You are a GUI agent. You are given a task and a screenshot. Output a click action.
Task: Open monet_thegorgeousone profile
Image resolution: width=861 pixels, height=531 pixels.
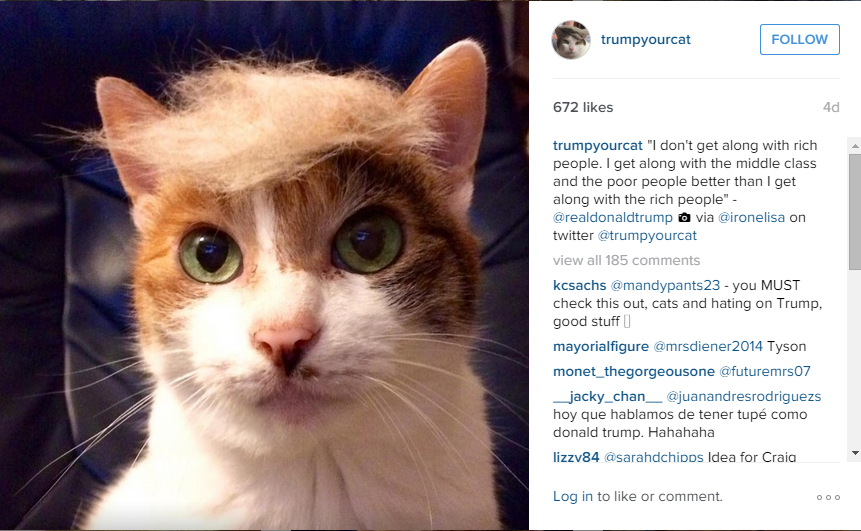(x=634, y=372)
